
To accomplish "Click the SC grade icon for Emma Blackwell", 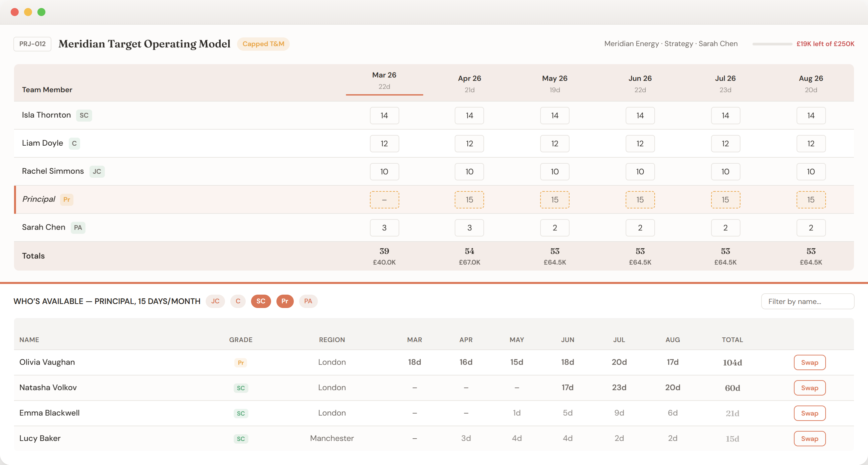I will pyautogui.click(x=241, y=414).
